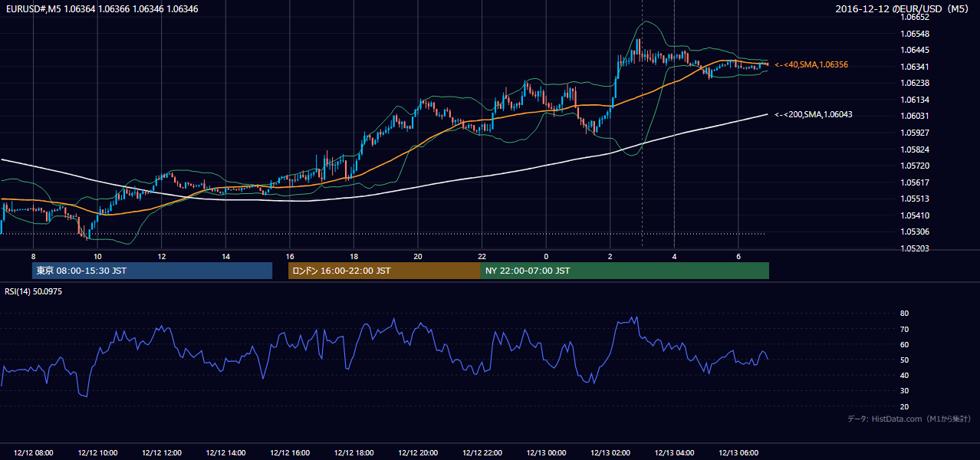Click the RSI 50 level label

coord(904,360)
